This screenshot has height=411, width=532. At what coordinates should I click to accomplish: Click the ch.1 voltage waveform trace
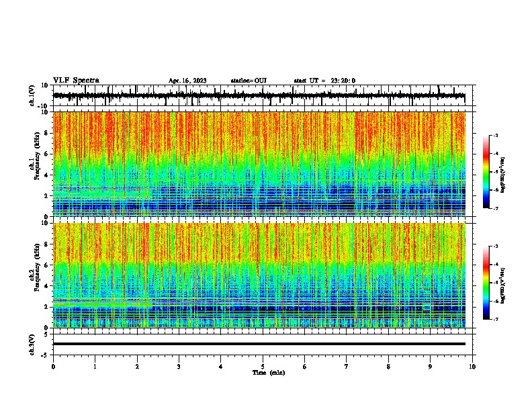[x=259, y=95]
